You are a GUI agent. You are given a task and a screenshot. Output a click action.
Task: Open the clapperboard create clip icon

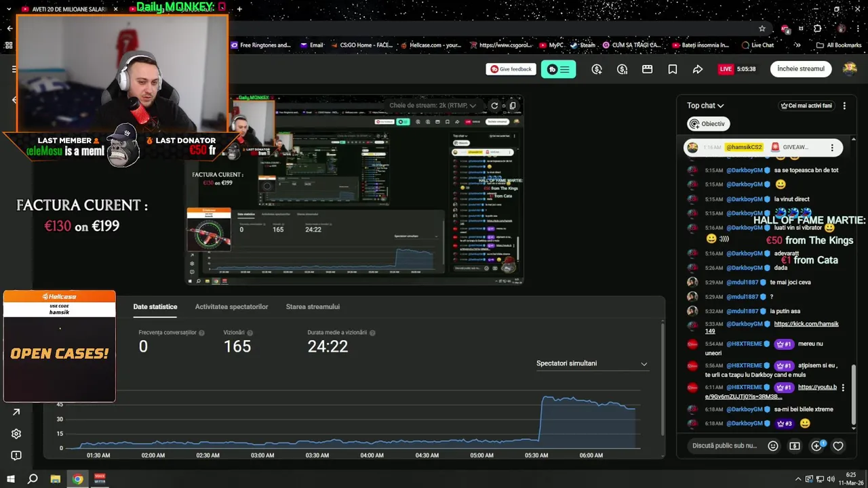647,69
